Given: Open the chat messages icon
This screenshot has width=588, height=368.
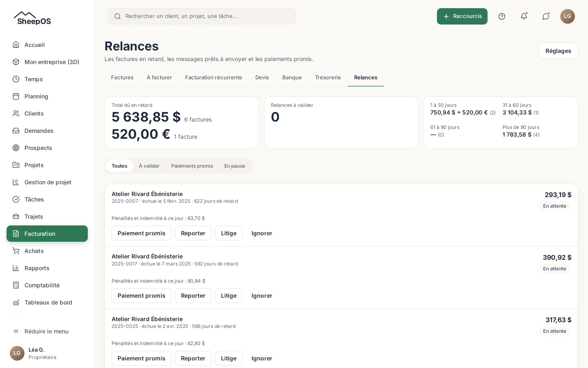Looking at the screenshot, I should [546, 16].
